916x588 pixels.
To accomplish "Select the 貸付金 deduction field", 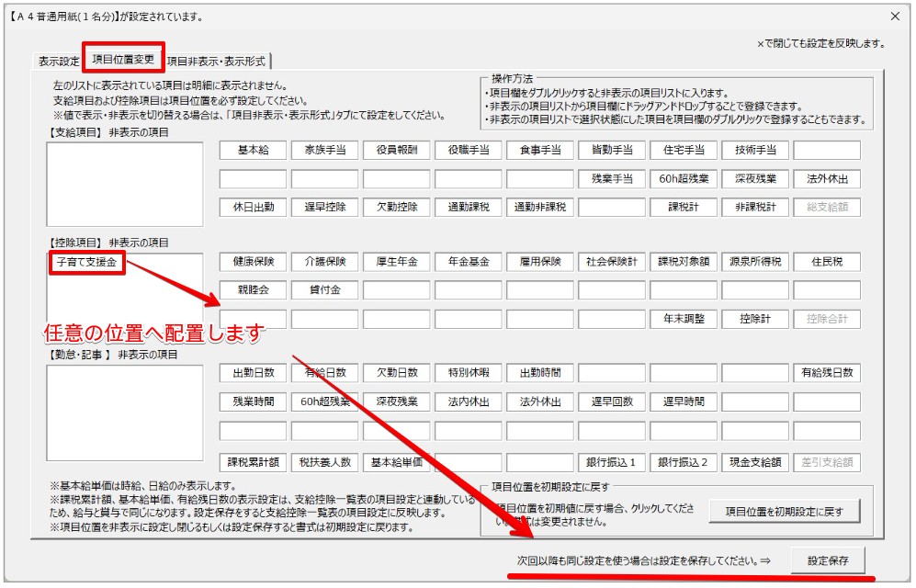I will [x=324, y=290].
